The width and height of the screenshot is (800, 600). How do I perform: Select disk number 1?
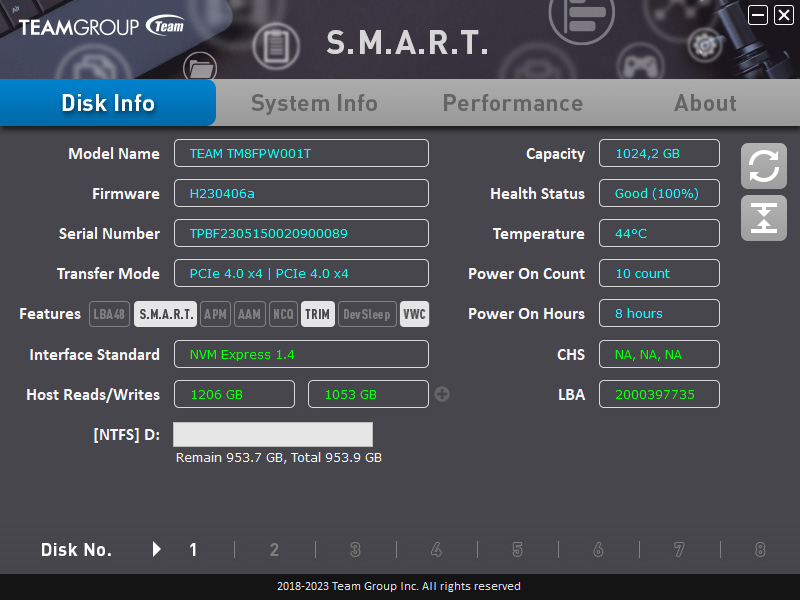192,549
